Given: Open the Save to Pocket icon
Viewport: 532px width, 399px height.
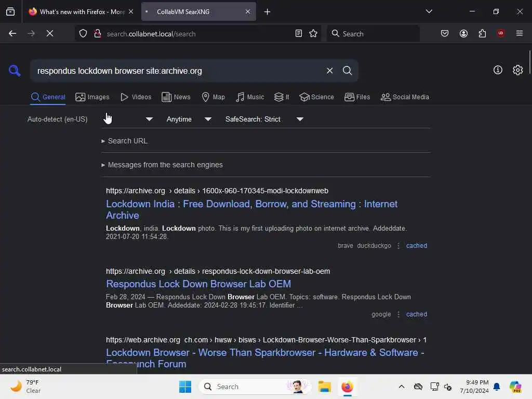Looking at the screenshot, I should (x=445, y=34).
